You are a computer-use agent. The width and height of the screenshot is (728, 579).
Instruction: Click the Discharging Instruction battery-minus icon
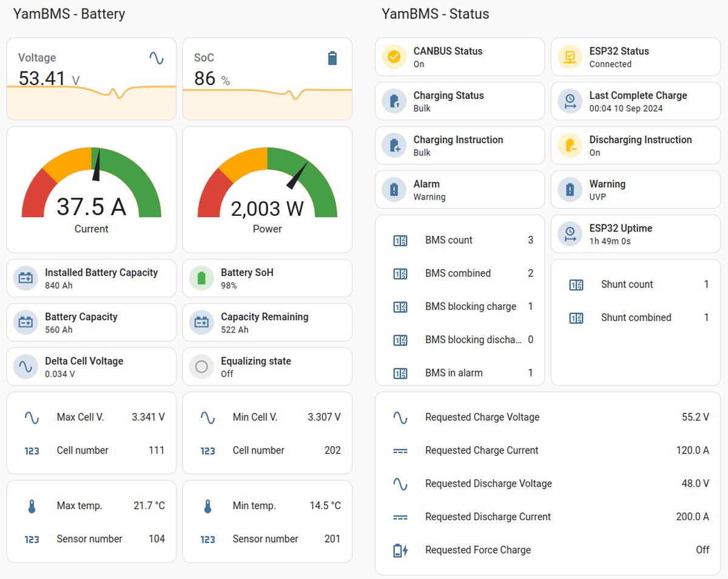tap(570, 146)
